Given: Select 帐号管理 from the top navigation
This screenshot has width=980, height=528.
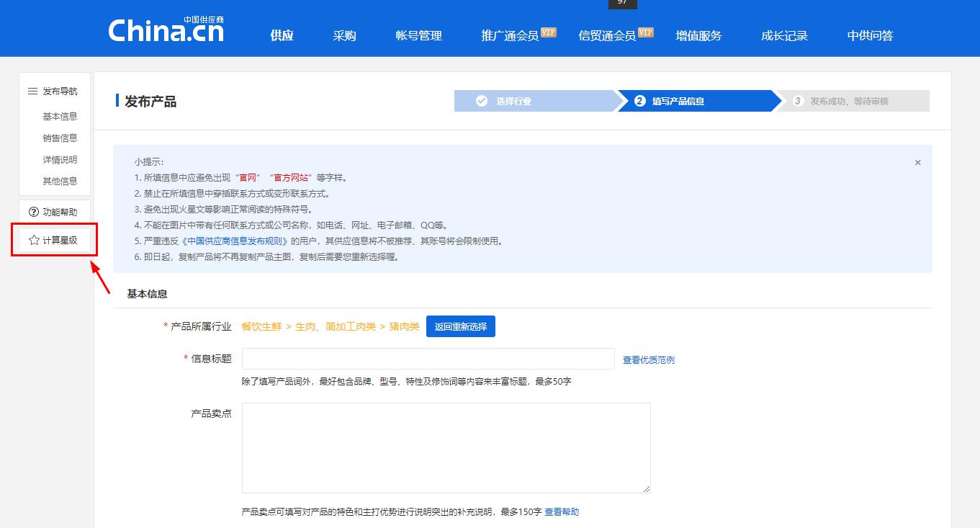Looking at the screenshot, I should click(x=418, y=35).
